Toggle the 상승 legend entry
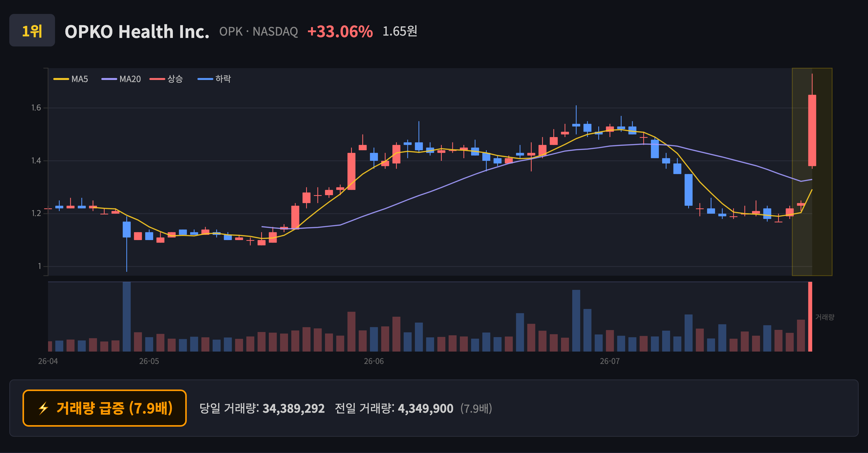The width and height of the screenshot is (868, 453). 166,79
